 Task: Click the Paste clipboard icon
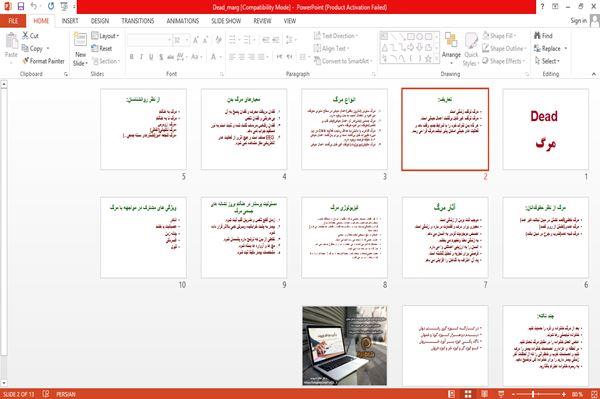(11, 41)
